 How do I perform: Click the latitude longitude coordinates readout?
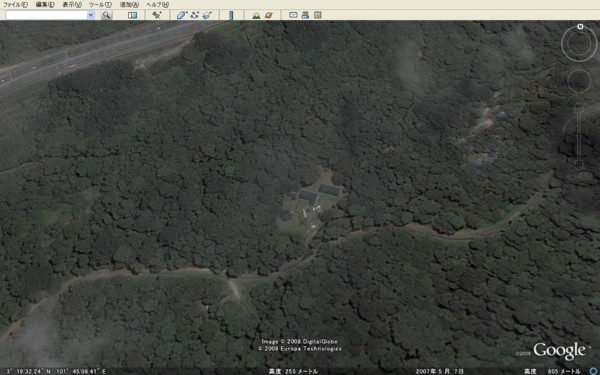tap(56, 371)
